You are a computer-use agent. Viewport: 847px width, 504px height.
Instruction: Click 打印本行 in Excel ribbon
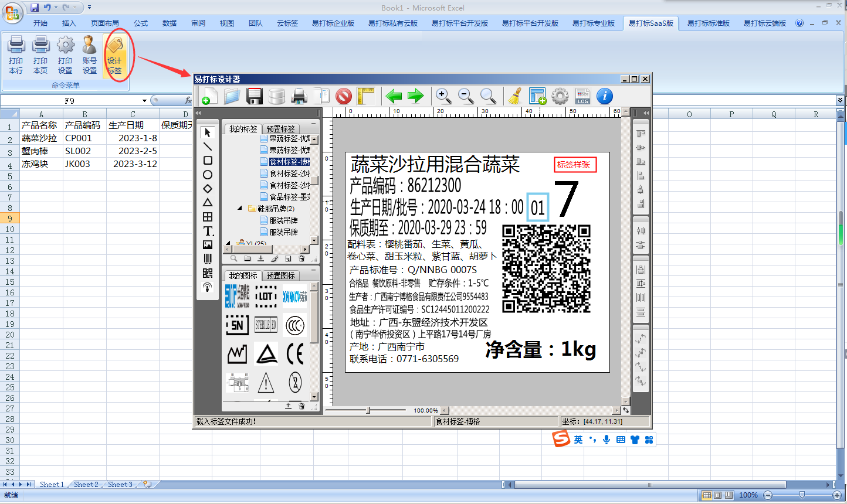(16, 55)
